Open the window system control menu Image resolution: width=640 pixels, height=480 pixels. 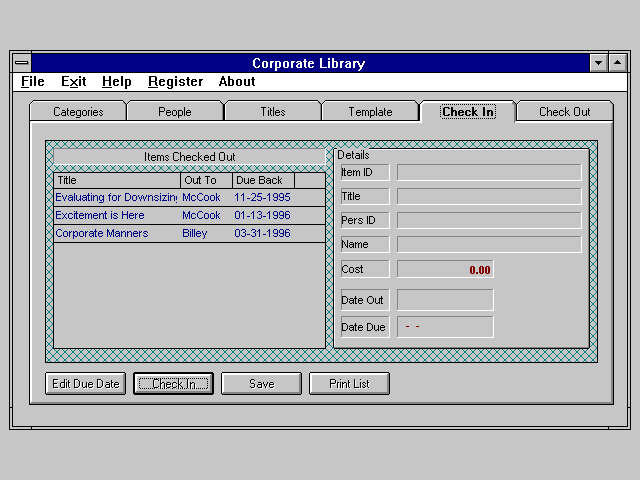pyautogui.click(x=22, y=63)
